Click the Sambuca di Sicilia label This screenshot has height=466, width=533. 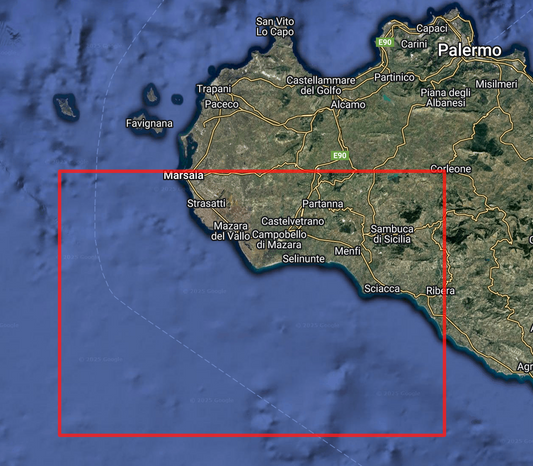click(x=392, y=234)
